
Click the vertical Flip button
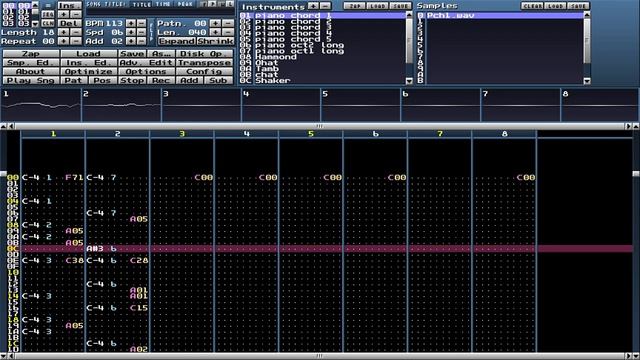(x=152, y=32)
